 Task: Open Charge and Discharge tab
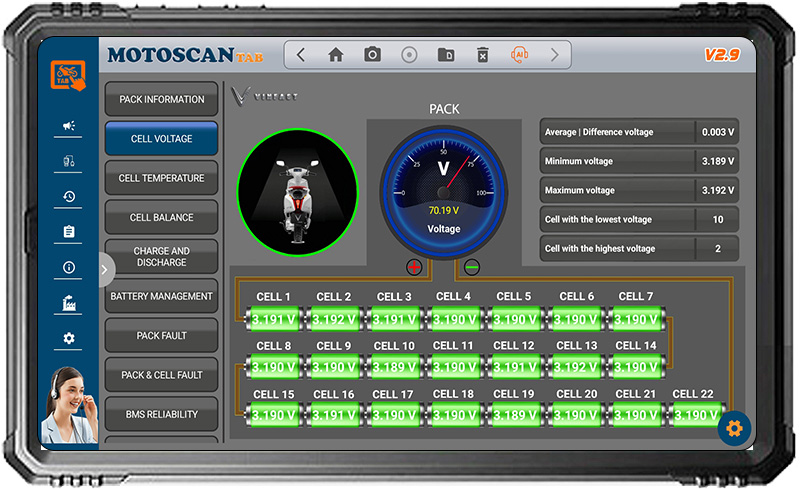pos(162,257)
